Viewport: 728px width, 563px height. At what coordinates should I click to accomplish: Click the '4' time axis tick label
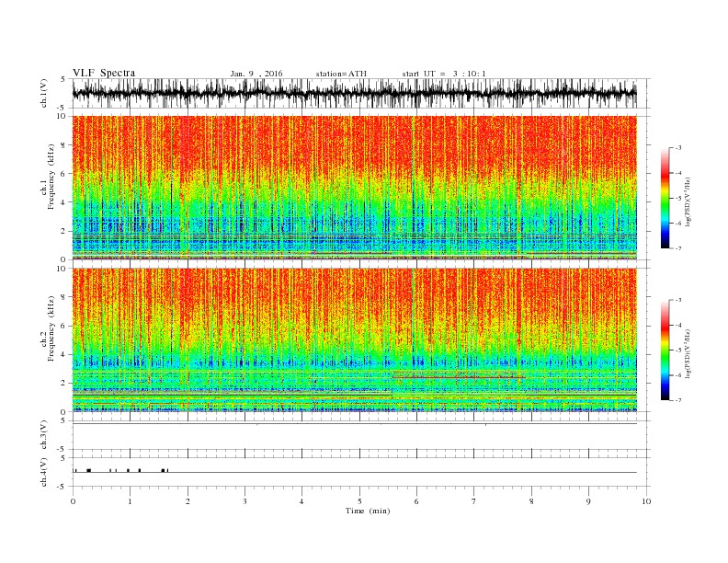tap(301, 501)
